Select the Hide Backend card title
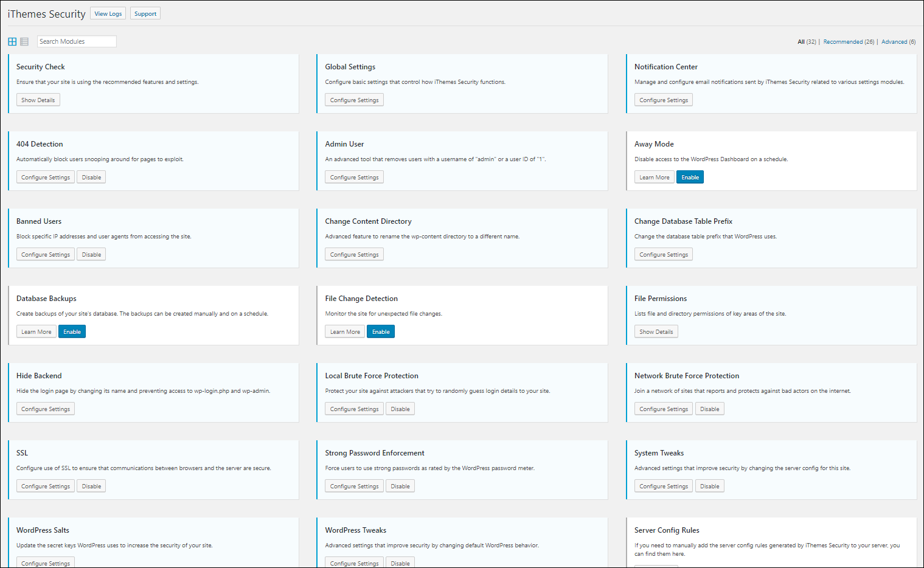 point(39,376)
